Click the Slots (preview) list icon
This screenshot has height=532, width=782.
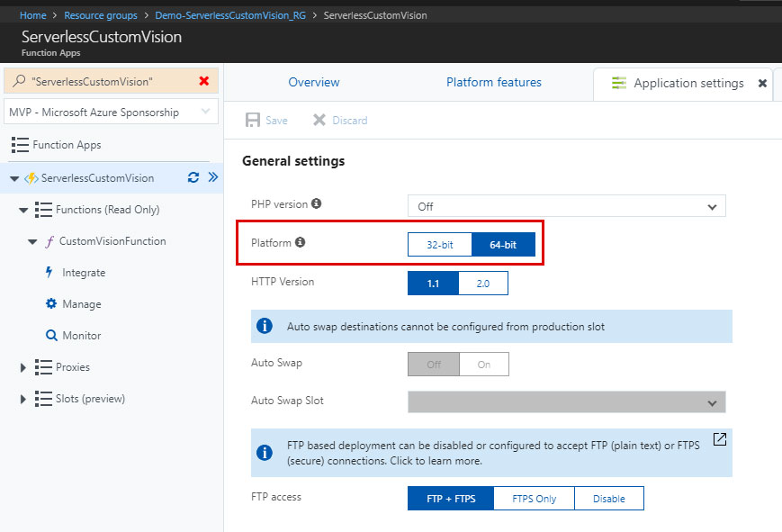(43, 399)
